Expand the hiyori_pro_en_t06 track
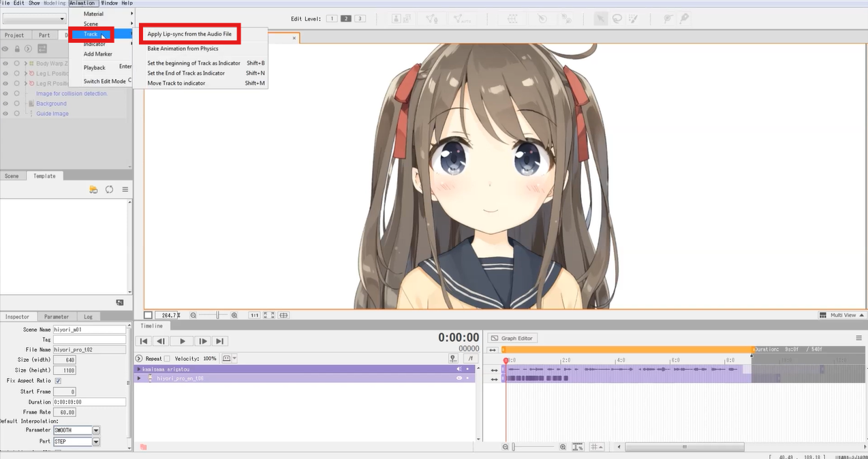 click(x=138, y=378)
